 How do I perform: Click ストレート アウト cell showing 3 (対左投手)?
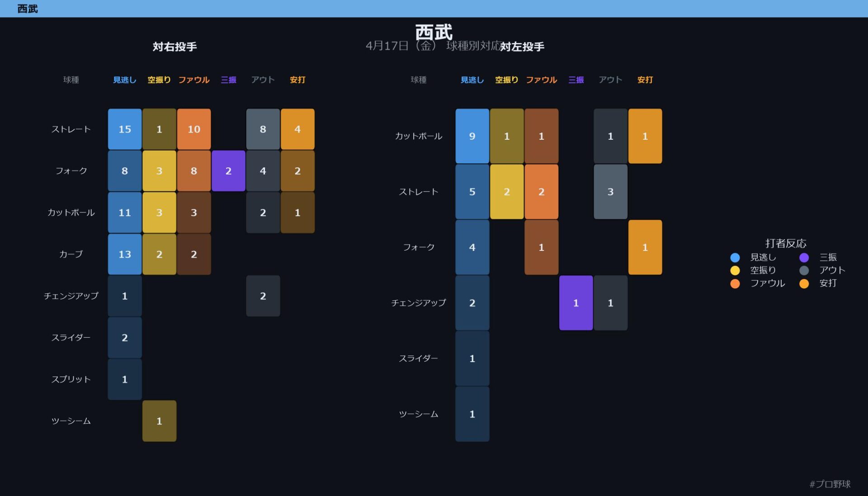tap(610, 192)
